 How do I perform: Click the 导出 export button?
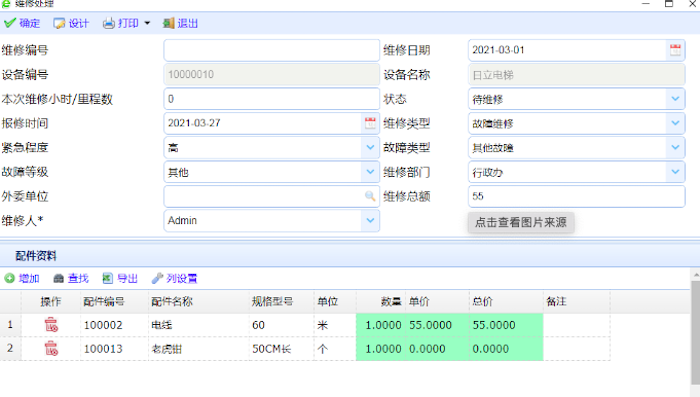[x=120, y=279]
